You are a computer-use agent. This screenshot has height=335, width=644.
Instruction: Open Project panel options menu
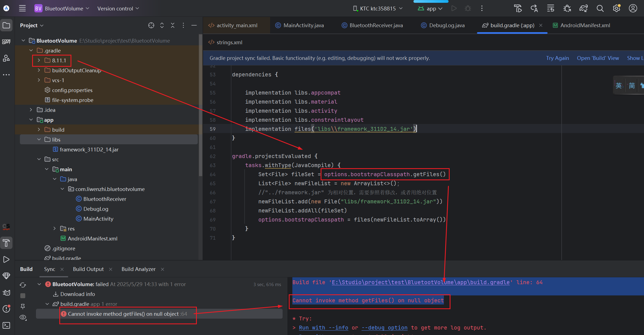[x=183, y=25]
